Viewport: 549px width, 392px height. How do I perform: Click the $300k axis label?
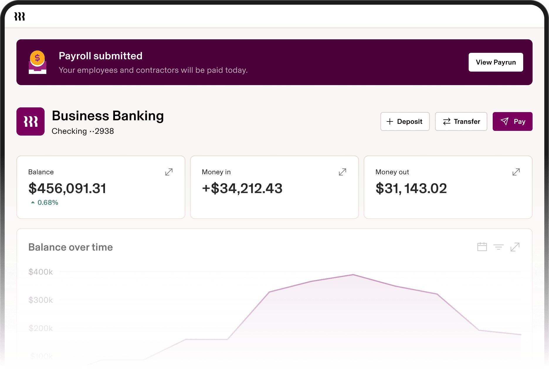pyautogui.click(x=40, y=300)
